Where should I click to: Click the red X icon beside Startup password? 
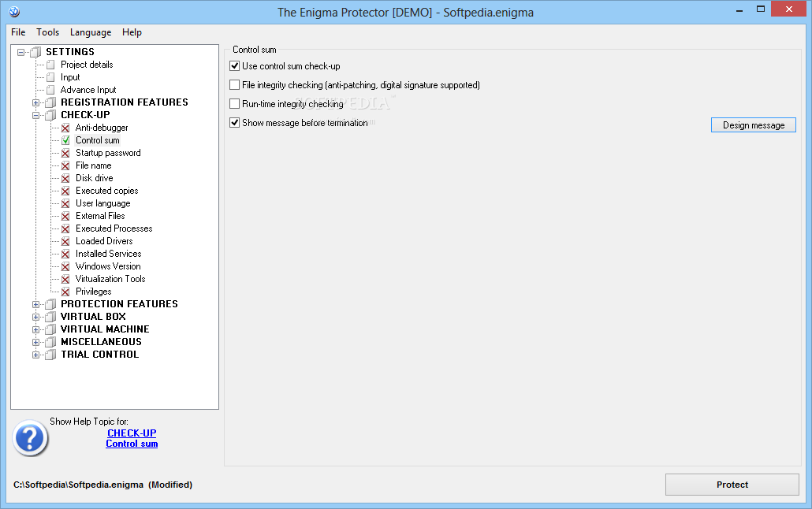coord(65,154)
